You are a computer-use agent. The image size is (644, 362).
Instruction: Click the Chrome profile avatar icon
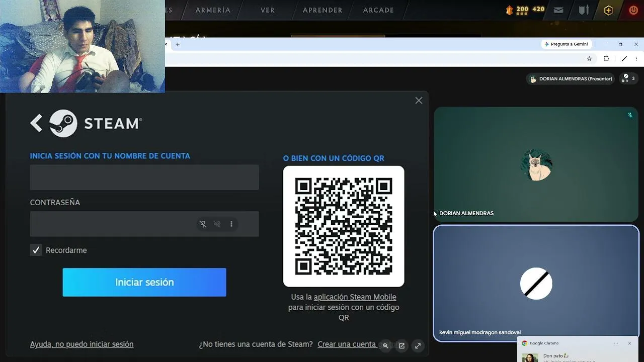click(x=624, y=59)
